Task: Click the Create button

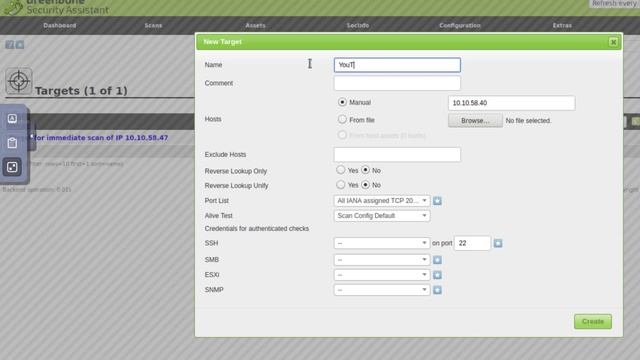Action: [593, 322]
